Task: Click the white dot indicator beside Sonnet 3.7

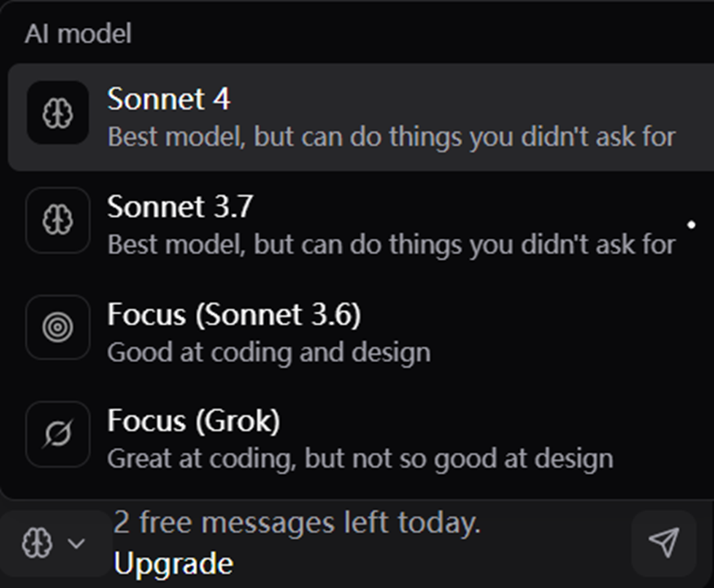Action: [x=691, y=224]
